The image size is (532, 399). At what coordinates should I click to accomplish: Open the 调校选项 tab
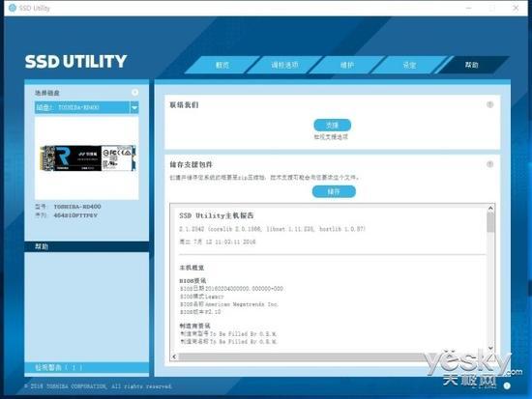coord(284,65)
